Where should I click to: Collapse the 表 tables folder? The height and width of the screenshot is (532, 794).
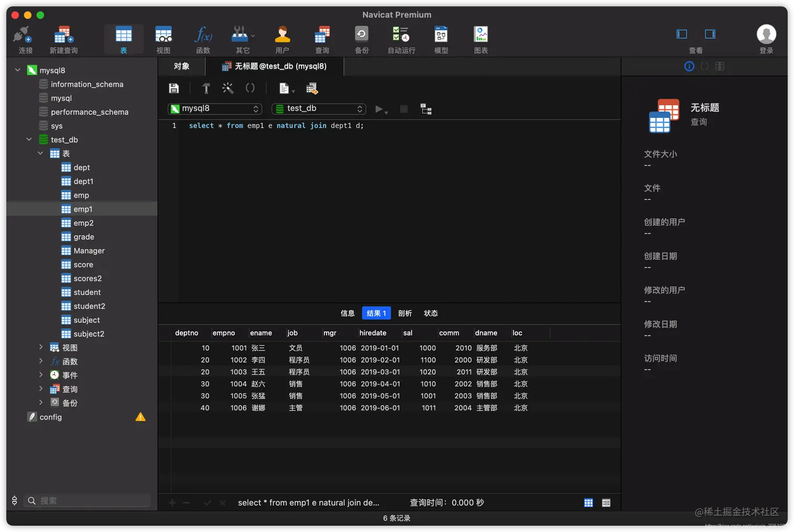pos(40,153)
